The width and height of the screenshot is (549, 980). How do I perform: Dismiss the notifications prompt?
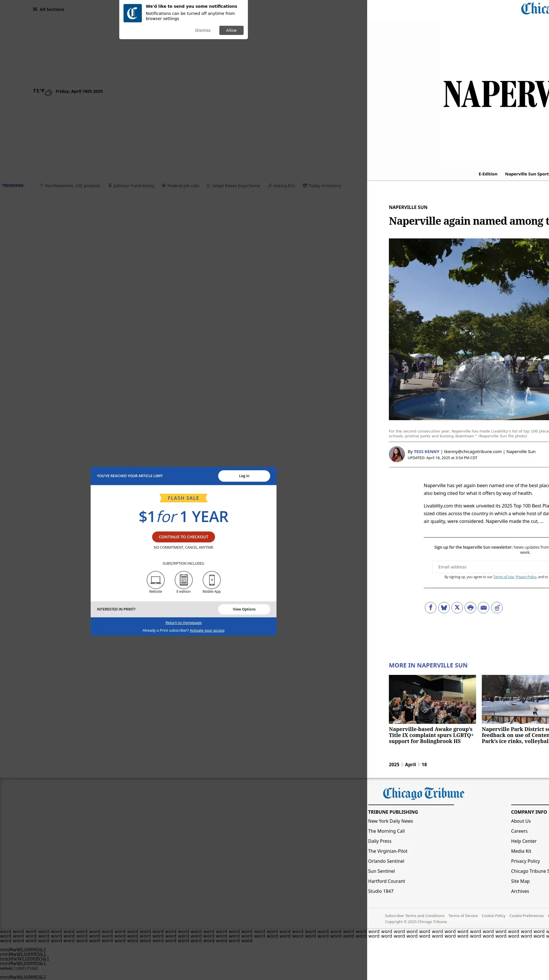pyautogui.click(x=203, y=30)
